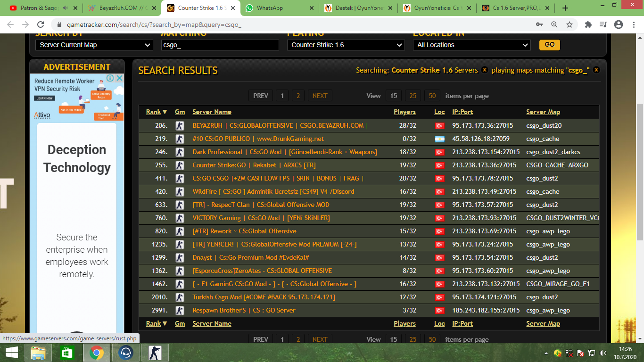The width and height of the screenshot is (644, 362).
Task: Click the CSGO_MIRAGE_GO_F1 map text
Action: tap(558, 284)
